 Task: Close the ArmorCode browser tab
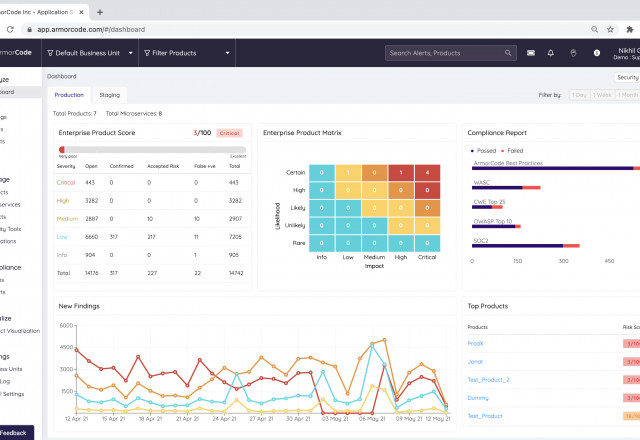tap(81, 12)
